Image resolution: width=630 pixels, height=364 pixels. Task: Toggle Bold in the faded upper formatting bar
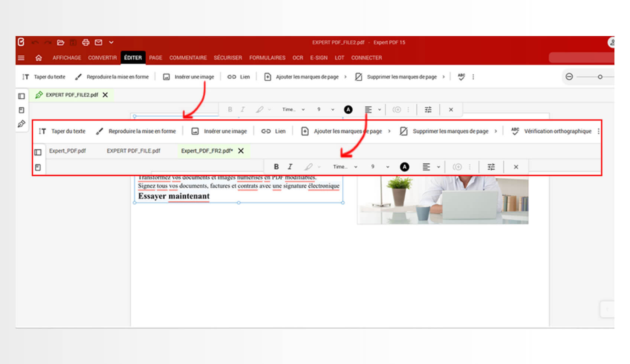(x=230, y=110)
